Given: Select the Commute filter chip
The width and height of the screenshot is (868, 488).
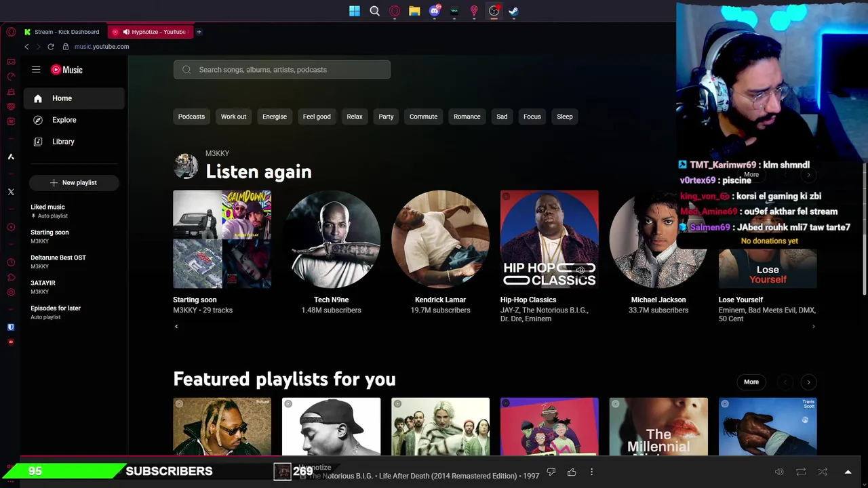Looking at the screenshot, I should (423, 117).
